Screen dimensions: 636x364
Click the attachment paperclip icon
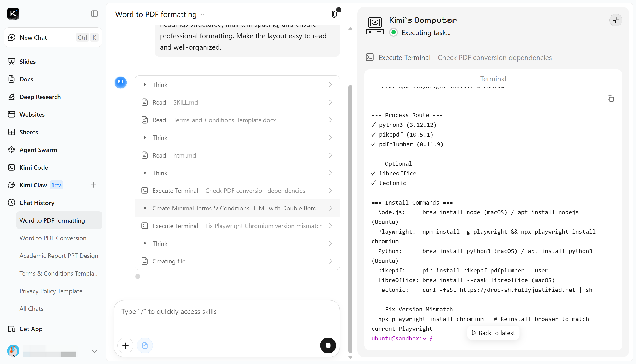(x=334, y=14)
